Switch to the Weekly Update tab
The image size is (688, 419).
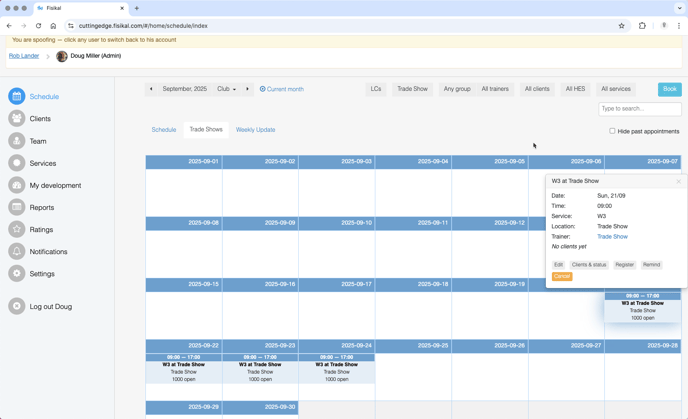pyautogui.click(x=255, y=129)
